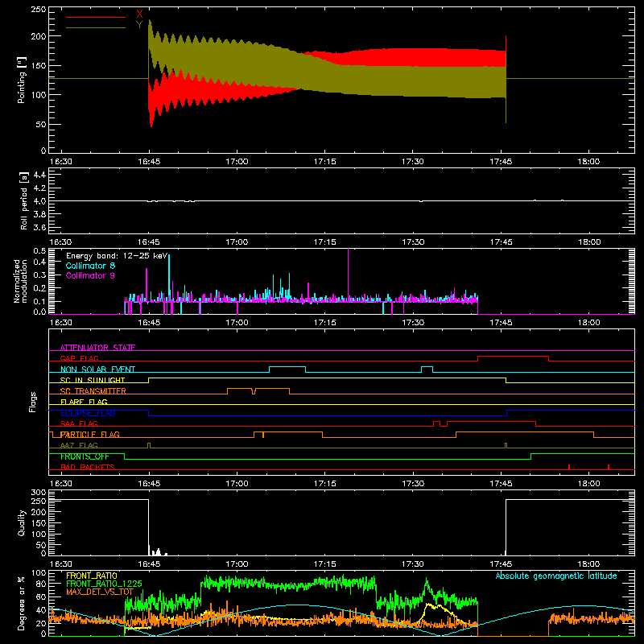Viewport: 644px width, 644px height.
Task: Click the SC_IN_SUNLIGHT flag label
Action: point(93,380)
